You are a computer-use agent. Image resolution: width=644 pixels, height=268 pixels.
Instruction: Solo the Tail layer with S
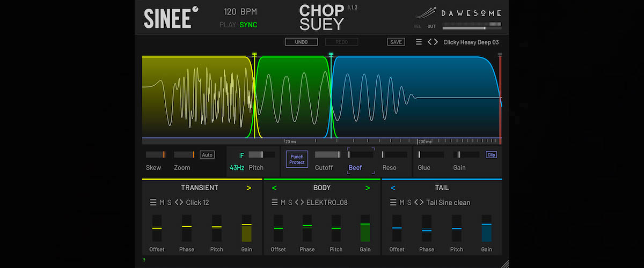coord(409,203)
